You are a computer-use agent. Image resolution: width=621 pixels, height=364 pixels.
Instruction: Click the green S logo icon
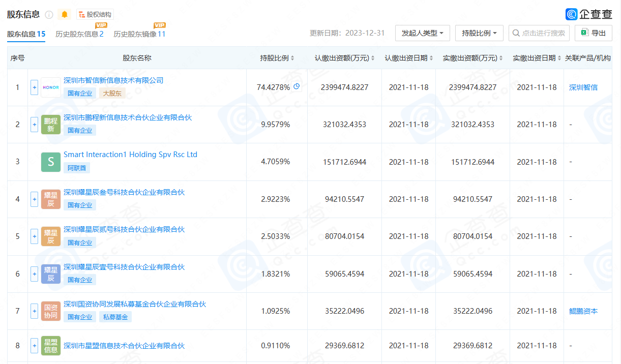(51, 162)
